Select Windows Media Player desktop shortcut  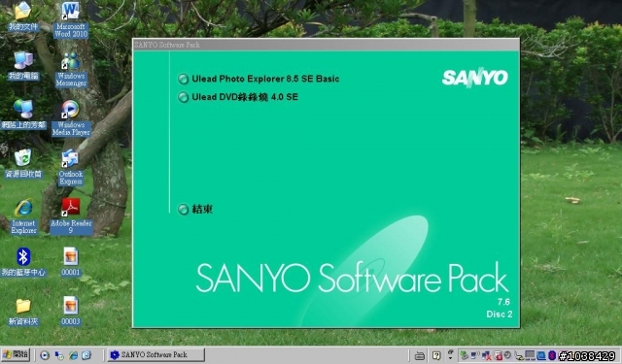click(71, 118)
